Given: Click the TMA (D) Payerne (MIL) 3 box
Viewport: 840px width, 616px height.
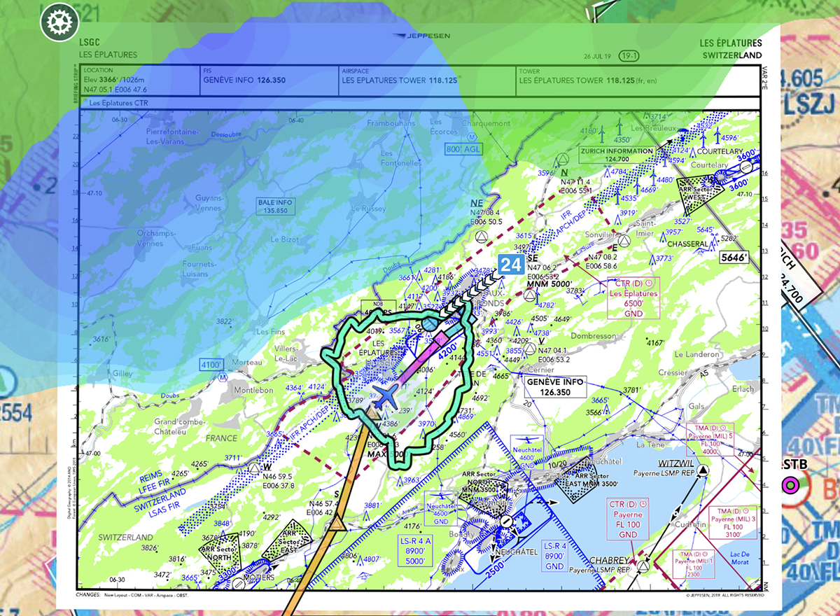Looking at the screenshot, I should 734,521.
